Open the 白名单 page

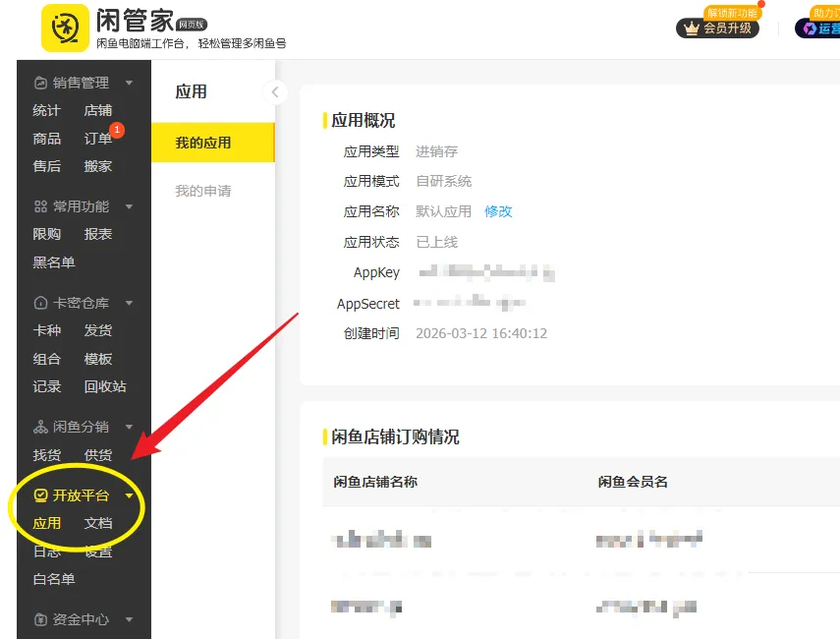pos(54,579)
